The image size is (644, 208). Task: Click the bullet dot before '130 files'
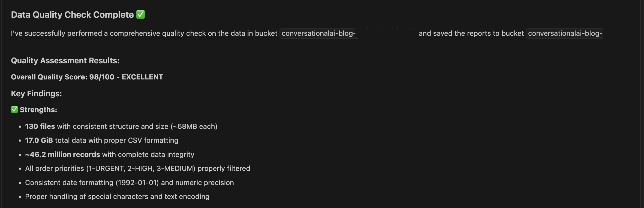tap(20, 127)
